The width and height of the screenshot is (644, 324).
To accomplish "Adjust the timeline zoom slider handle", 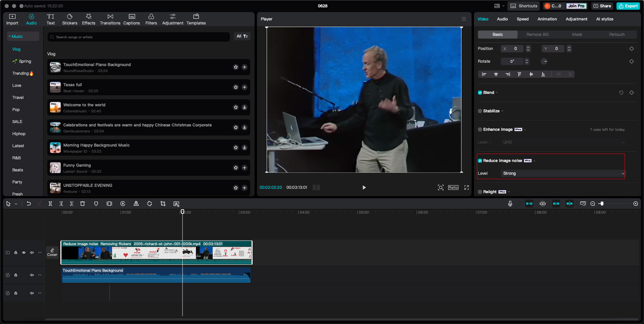I will [602, 204].
